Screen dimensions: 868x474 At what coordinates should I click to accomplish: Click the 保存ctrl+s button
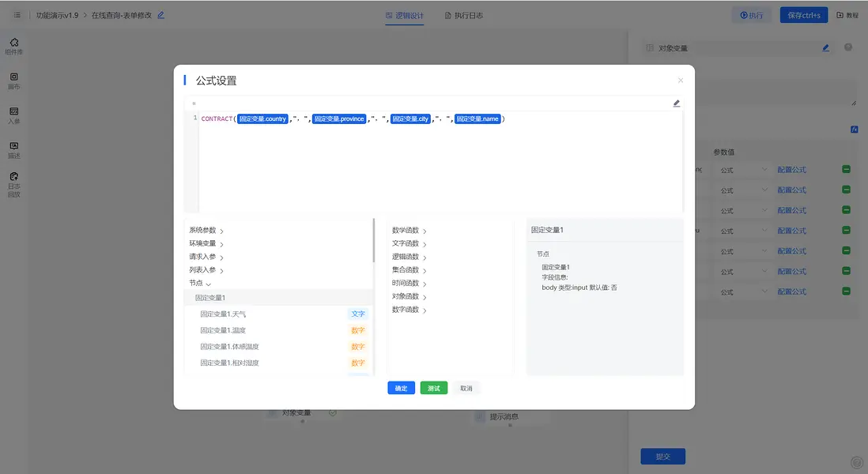click(804, 15)
